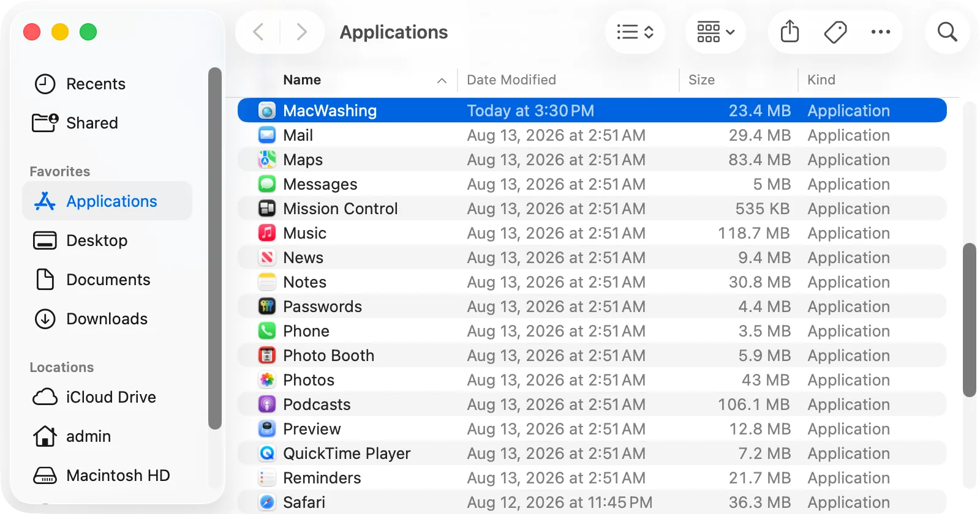Open the list view switcher

click(x=635, y=32)
